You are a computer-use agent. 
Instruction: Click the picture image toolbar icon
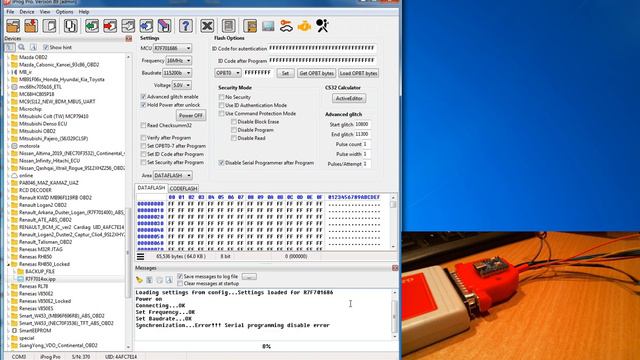pyautogui.click(x=268, y=26)
